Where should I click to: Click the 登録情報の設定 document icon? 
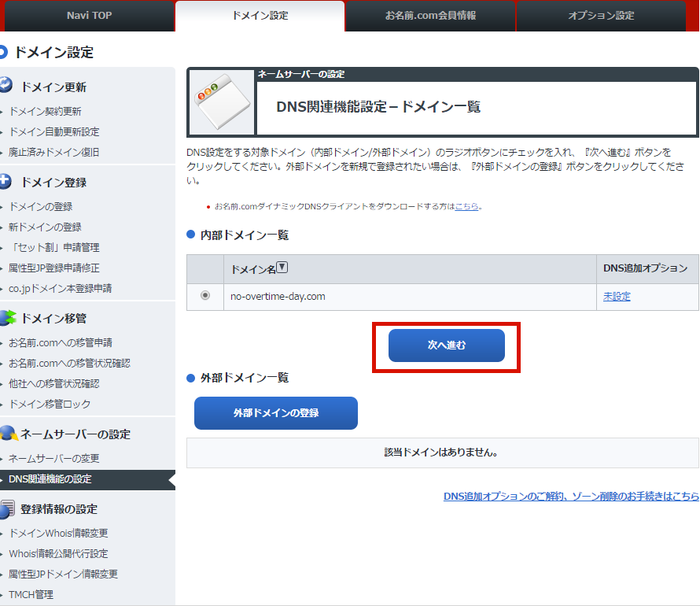[x=7, y=509]
